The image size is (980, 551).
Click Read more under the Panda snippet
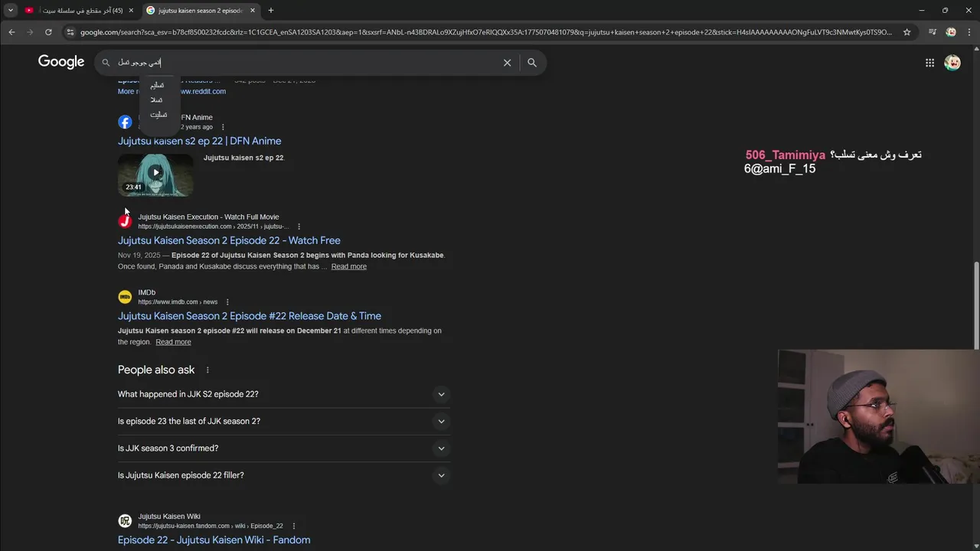click(x=349, y=266)
